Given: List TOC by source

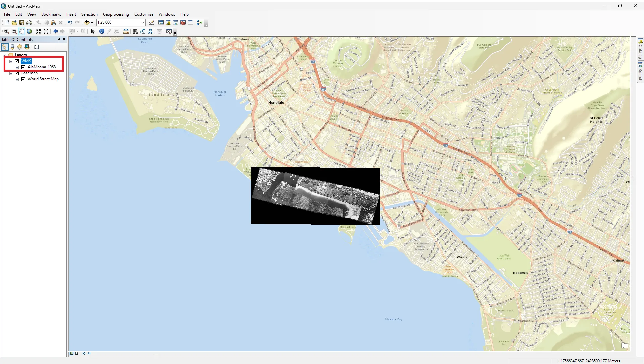Looking at the screenshot, I should (x=12, y=47).
